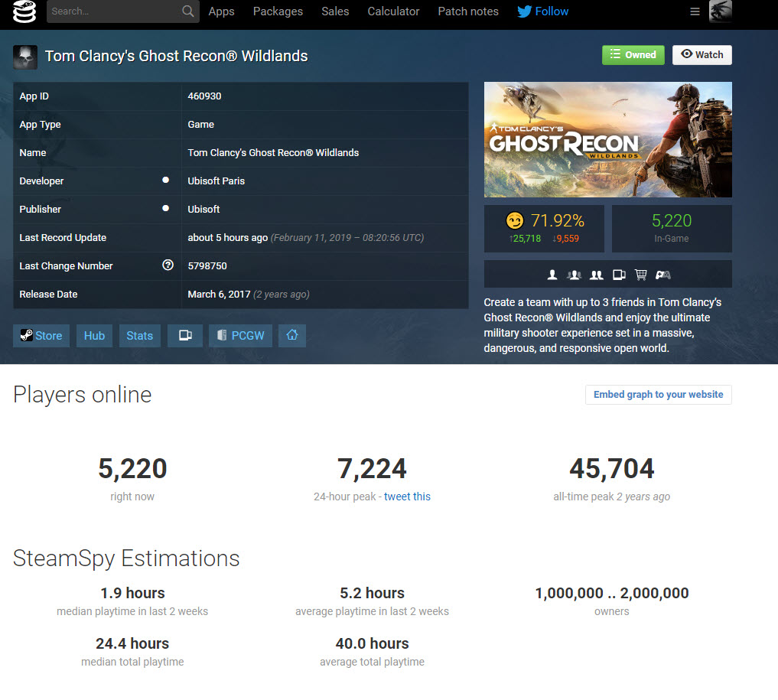The width and height of the screenshot is (778, 700).
Task: Click the Twitter Follow link
Action: [543, 11]
